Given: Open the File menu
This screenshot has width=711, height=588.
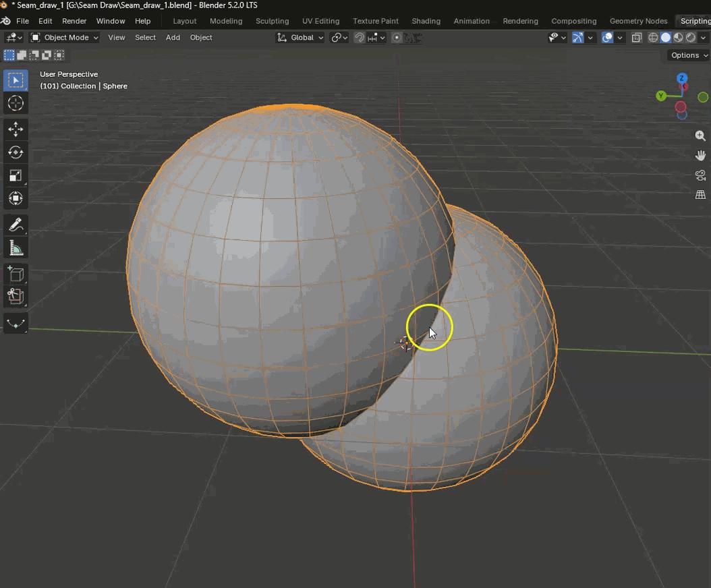Looking at the screenshot, I should (23, 21).
